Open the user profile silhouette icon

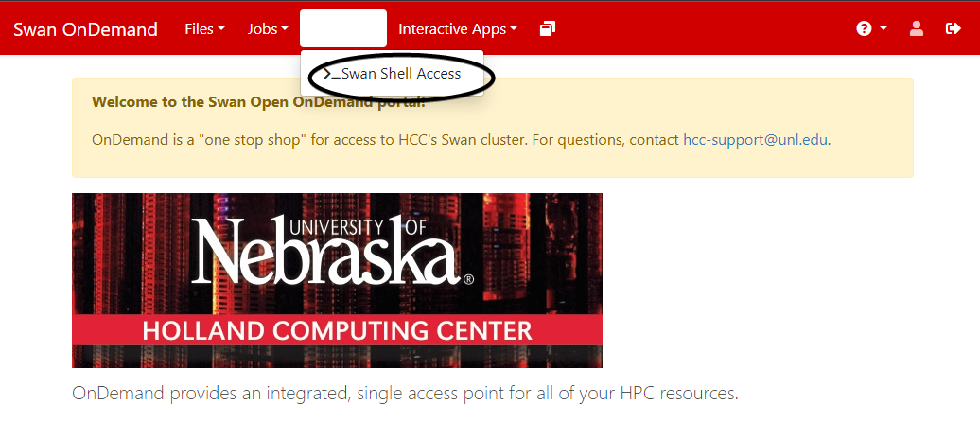click(x=917, y=28)
